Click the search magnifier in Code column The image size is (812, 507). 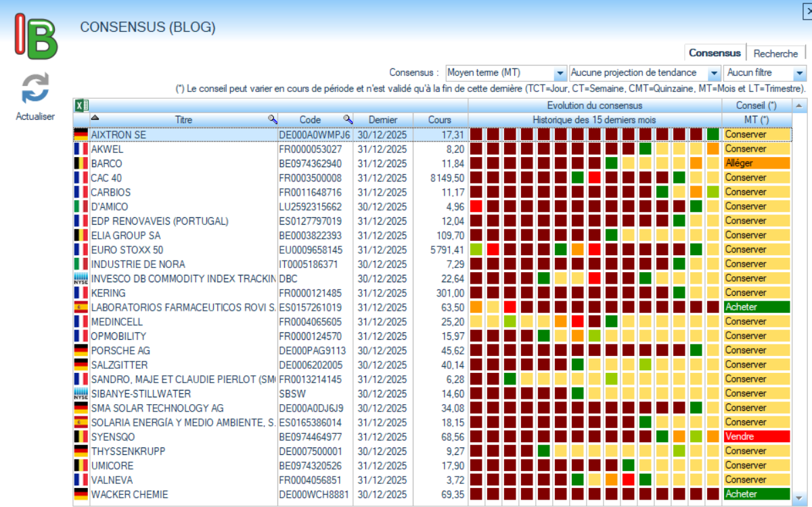tap(348, 119)
